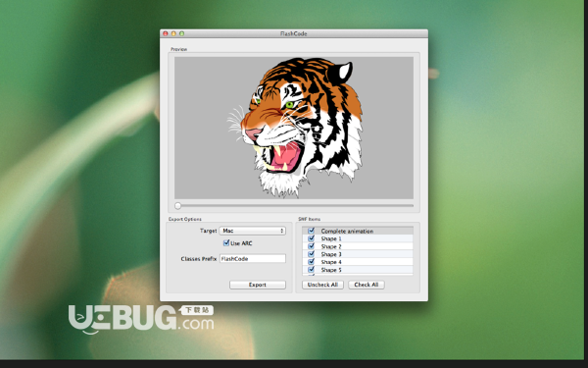
Task: Select the Shape 3 row label
Action: coord(331,254)
